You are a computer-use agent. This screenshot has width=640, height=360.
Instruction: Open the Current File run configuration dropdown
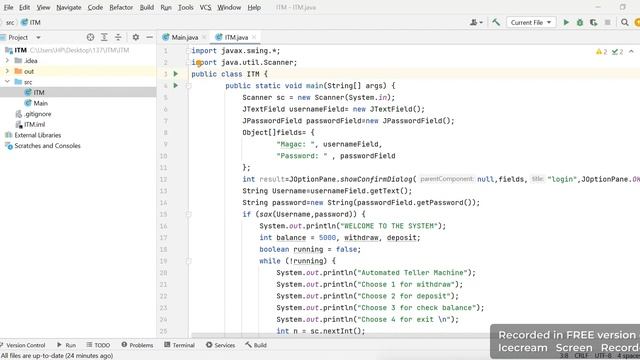(530, 22)
